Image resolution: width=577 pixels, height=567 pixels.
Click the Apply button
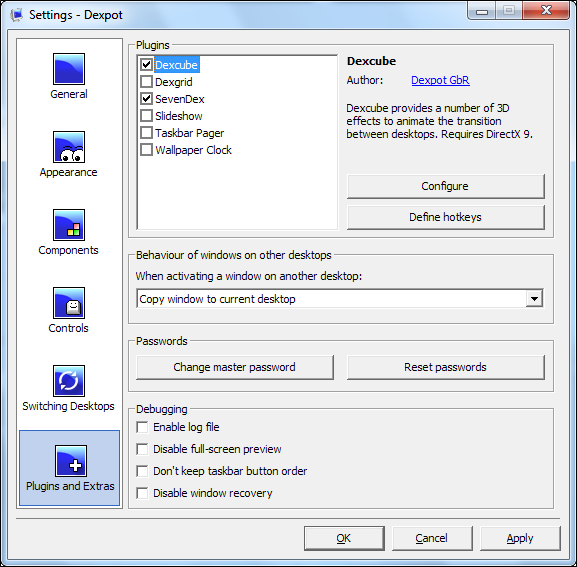[520, 538]
